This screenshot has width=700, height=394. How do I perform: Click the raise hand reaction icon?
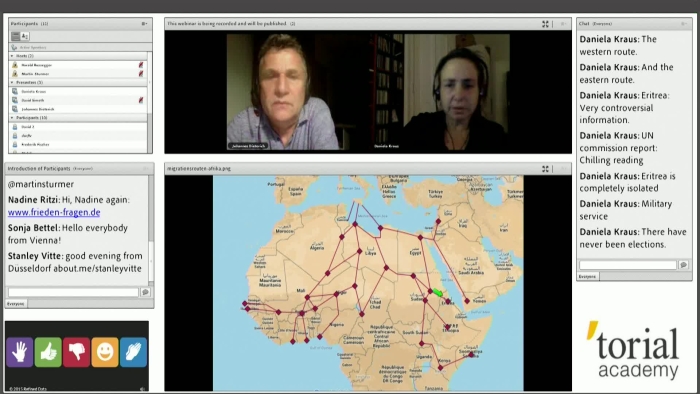click(19, 352)
